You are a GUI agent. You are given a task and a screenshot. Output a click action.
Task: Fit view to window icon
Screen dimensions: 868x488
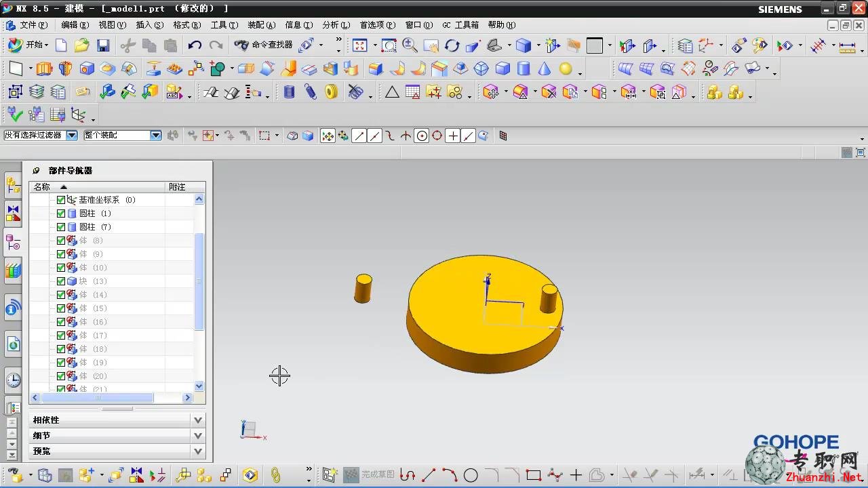tap(360, 45)
